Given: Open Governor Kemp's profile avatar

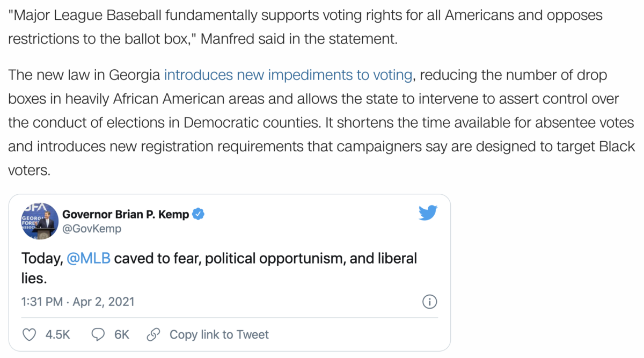Looking at the screenshot, I should [39, 221].
